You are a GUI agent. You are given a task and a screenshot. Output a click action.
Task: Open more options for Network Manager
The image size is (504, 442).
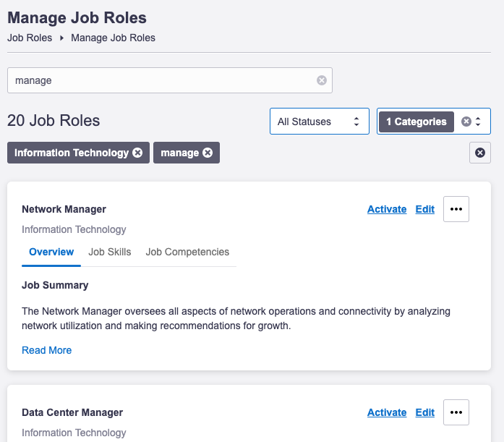coord(456,209)
